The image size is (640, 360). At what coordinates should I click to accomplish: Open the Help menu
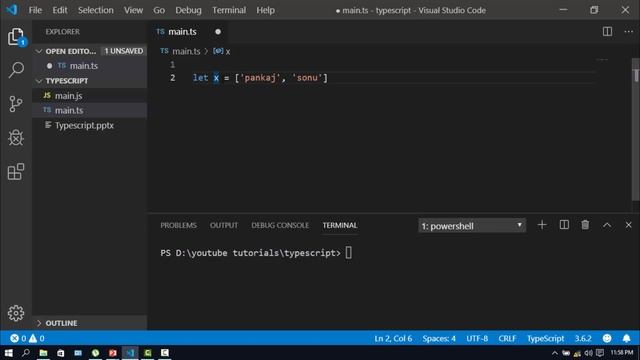(x=265, y=10)
